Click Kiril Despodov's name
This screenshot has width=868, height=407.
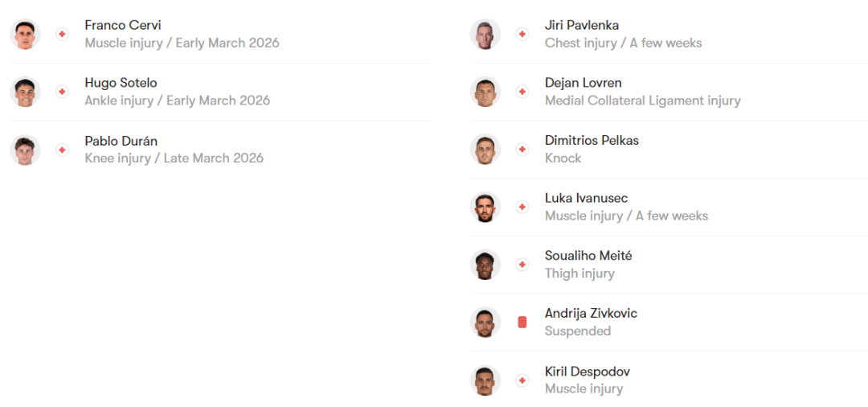587,372
